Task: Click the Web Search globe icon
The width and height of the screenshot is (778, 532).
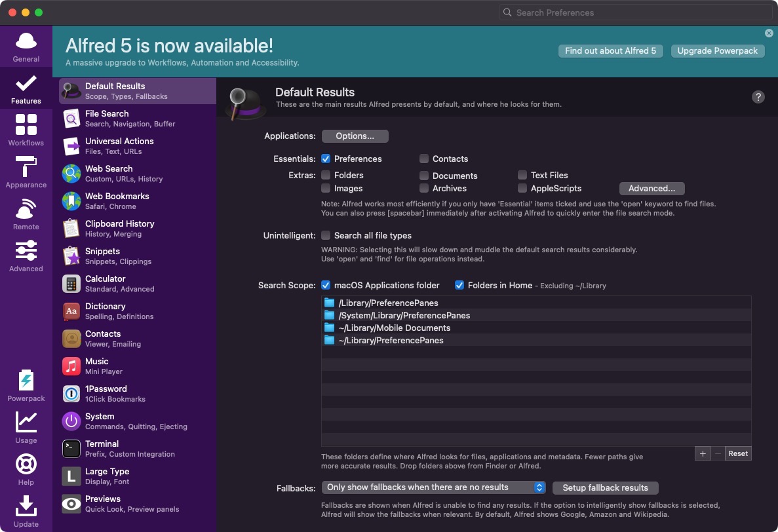Action: pyautogui.click(x=71, y=174)
